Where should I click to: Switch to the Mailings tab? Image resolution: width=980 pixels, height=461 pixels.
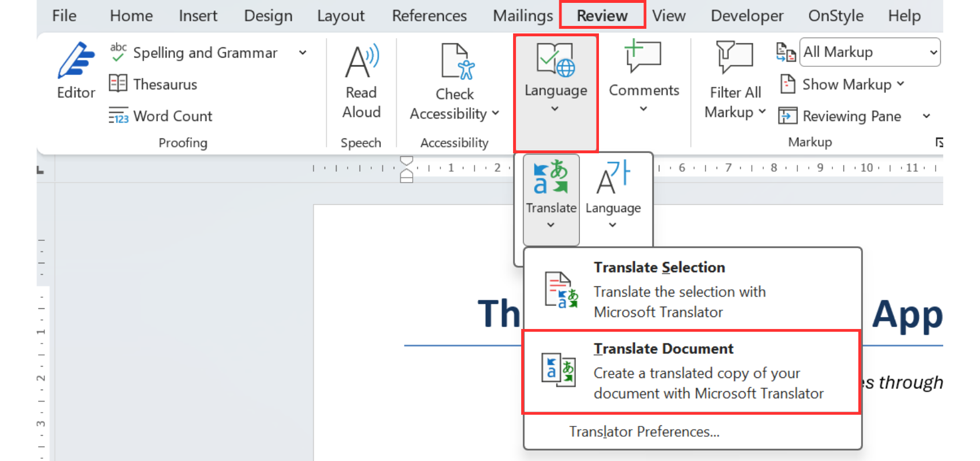523,16
